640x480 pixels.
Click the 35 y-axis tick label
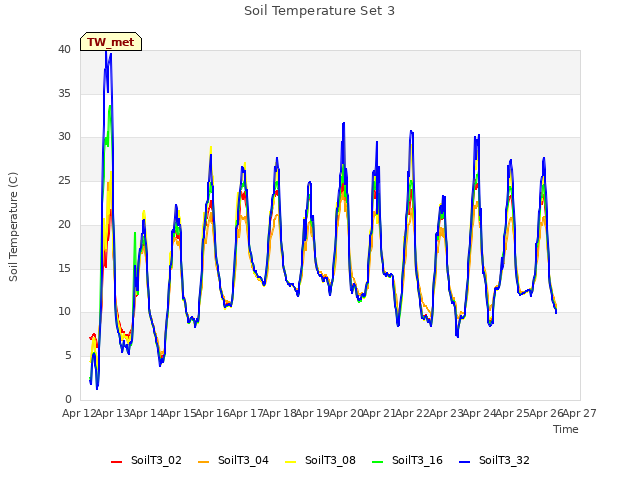[x=64, y=93]
